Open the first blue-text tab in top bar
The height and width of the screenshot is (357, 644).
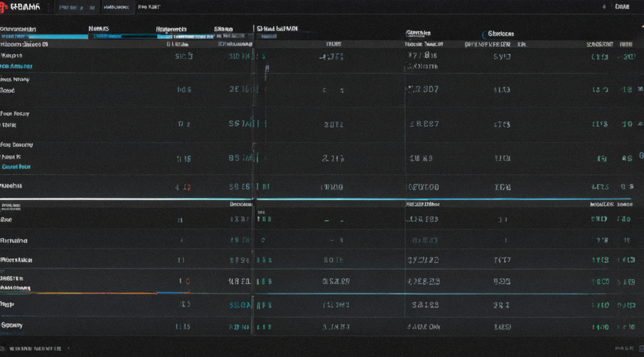[76, 7]
